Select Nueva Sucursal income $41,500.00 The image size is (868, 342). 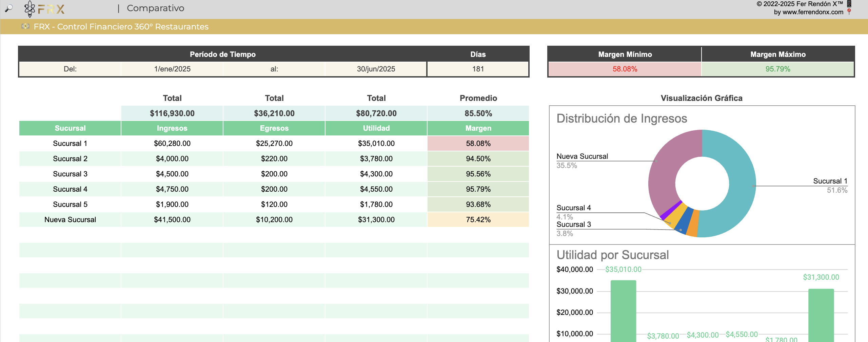(172, 220)
